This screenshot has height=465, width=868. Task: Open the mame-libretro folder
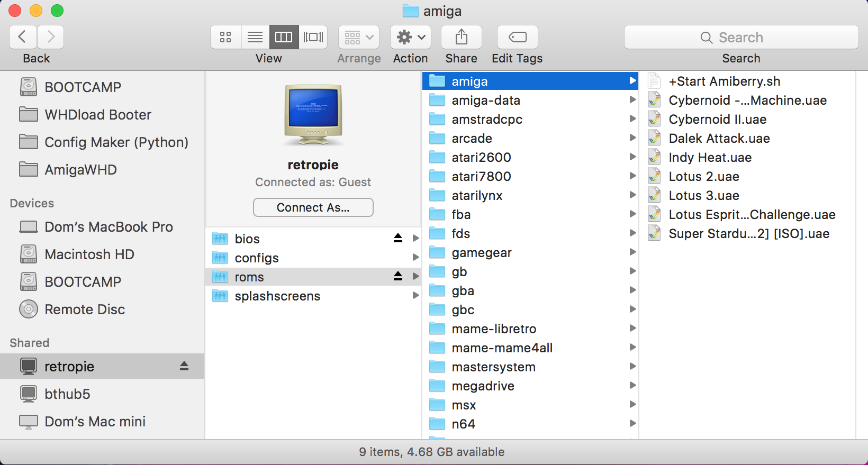[x=530, y=329]
